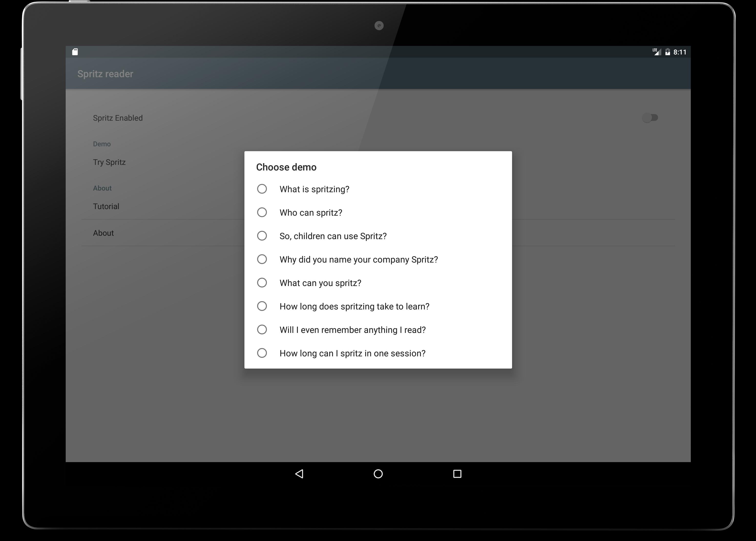Choose the 'Who can spritz?' radio option
The image size is (756, 541).
coord(262,212)
